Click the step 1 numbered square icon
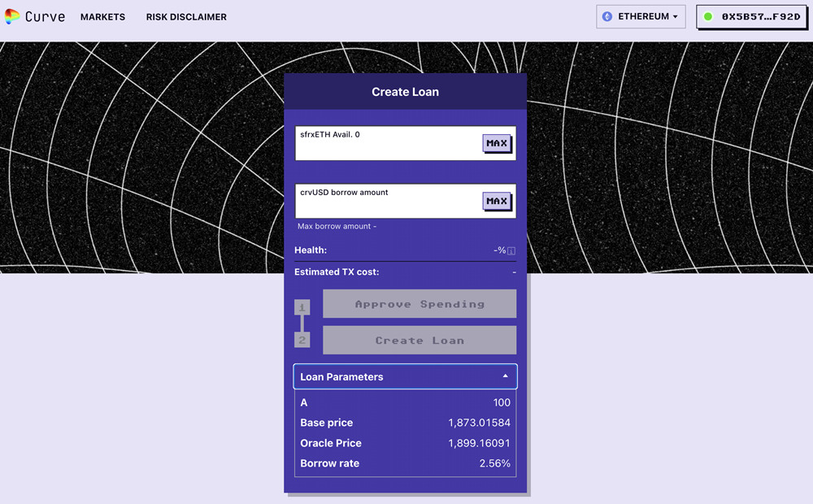 302,307
